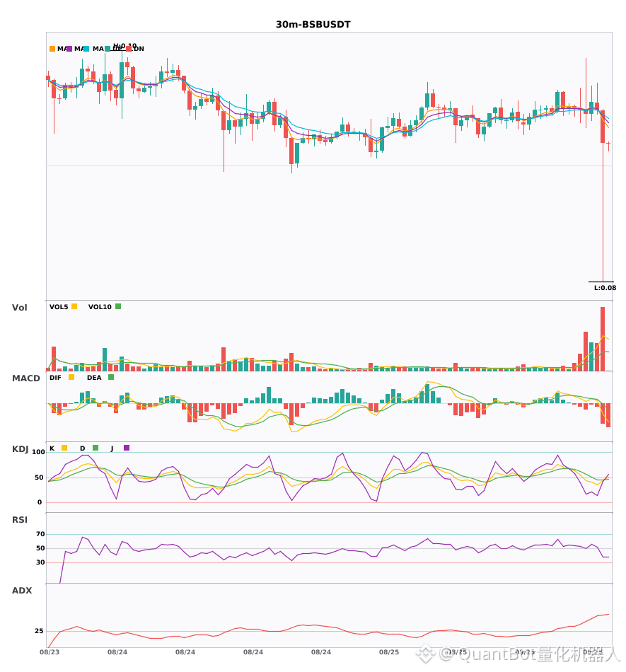Select the purple MA legend swatch
This screenshot has height=672, width=626.
(x=69, y=49)
